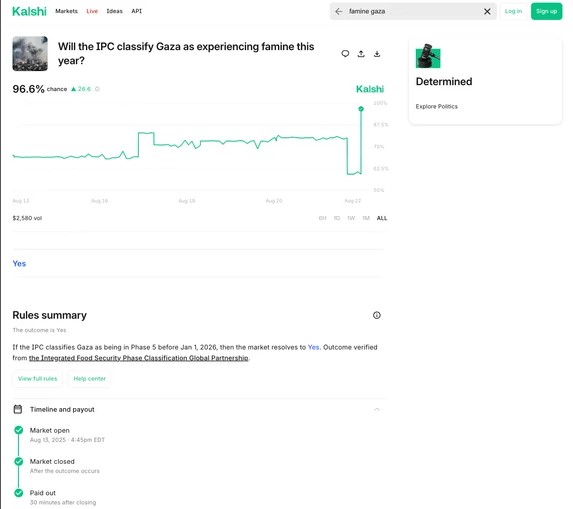Viewport: 573px width, 509px height.
Task: Click the Yes outcome label
Action: click(19, 263)
